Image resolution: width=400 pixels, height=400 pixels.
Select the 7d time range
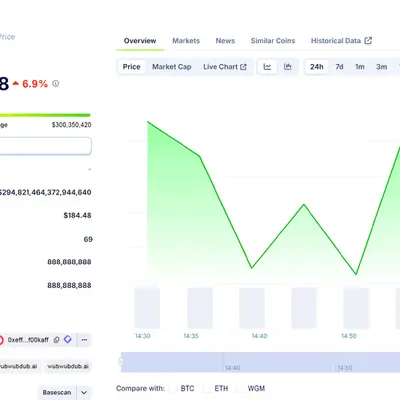tap(339, 67)
